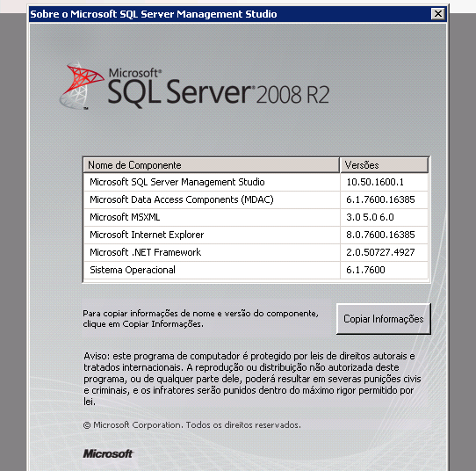Click the Versões column header
The image size is (476, 471).
[384, 165]
